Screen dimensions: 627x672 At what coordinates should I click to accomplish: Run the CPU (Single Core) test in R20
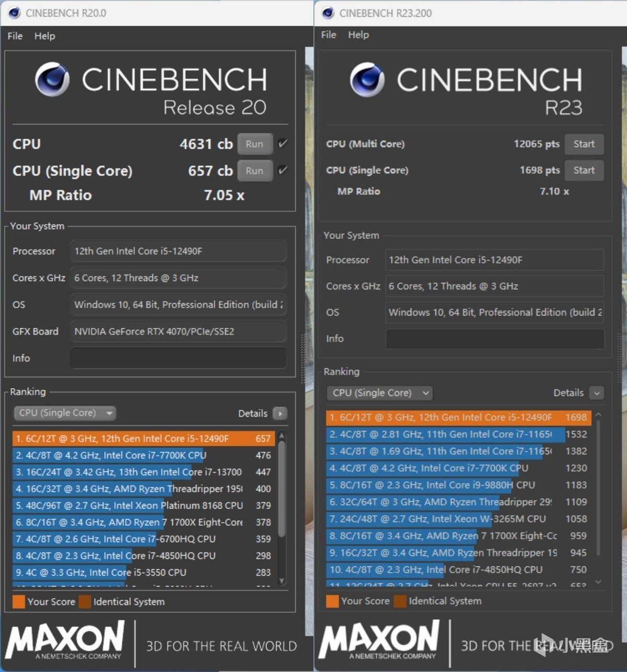[255, 171]
